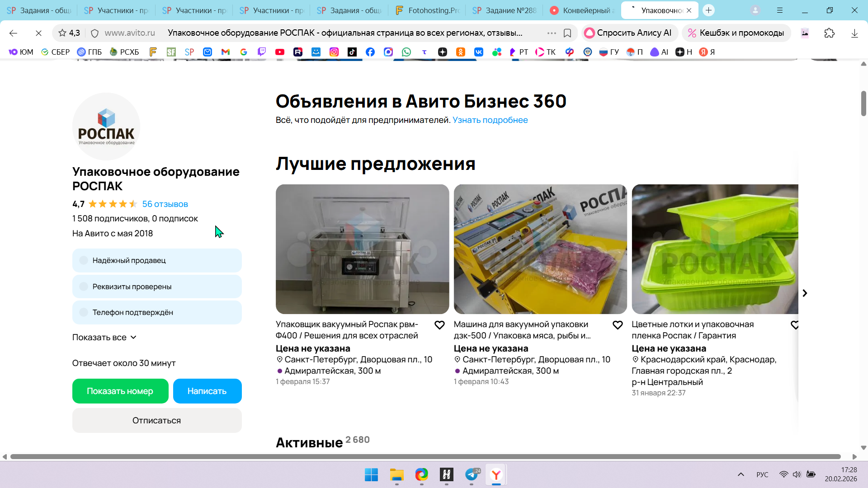Open the browser extensions puzzle icon
This screenshot has width=868, height=488.
[829, 33]
